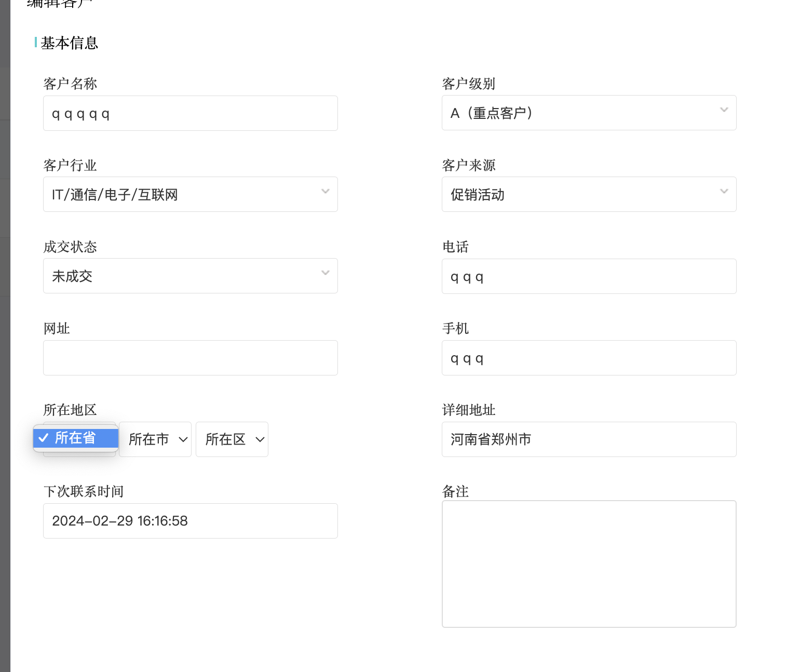Open the 客户行业 dropdown
Image resolution: width=787 pixels, height=672 pixels.
pyautogui.click(x=191, y=194)
